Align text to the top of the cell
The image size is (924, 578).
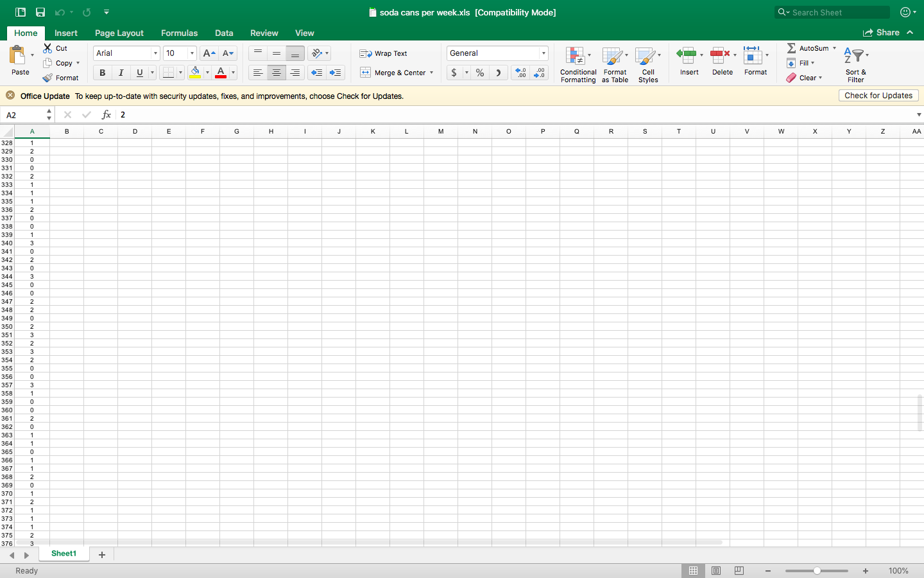[258, 53]
